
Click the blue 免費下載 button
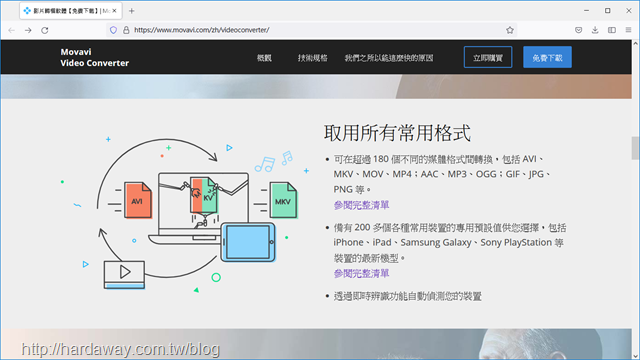click(547, 58)
